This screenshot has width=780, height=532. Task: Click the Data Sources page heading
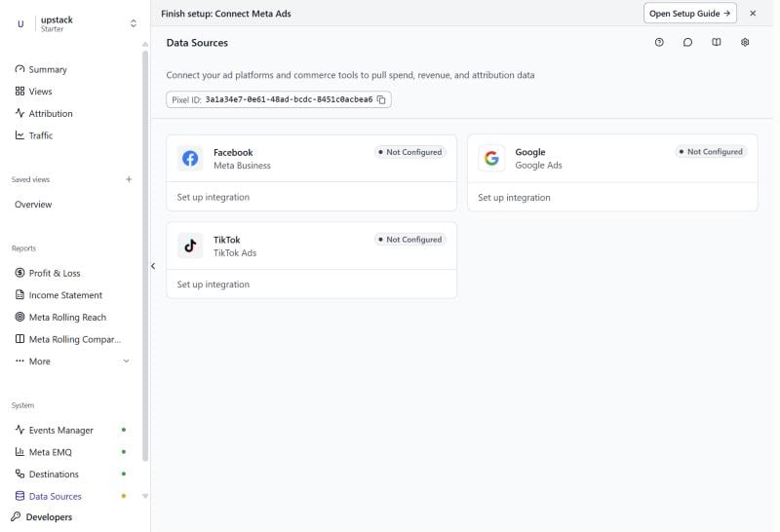(197, 43)
